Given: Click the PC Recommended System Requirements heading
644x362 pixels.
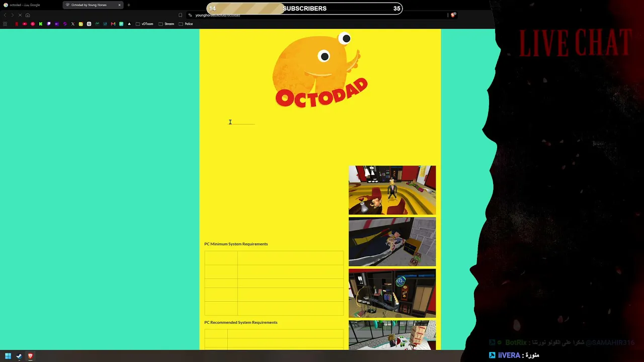Looking at the screenshot, I should coord(240,322).
